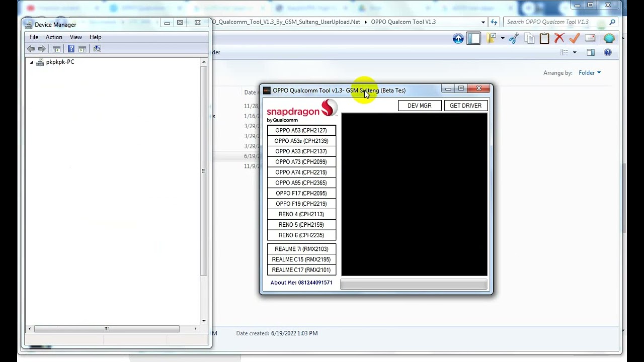
Task: Toggle preview pane icon in Explorer
Action: pos(591,52)
